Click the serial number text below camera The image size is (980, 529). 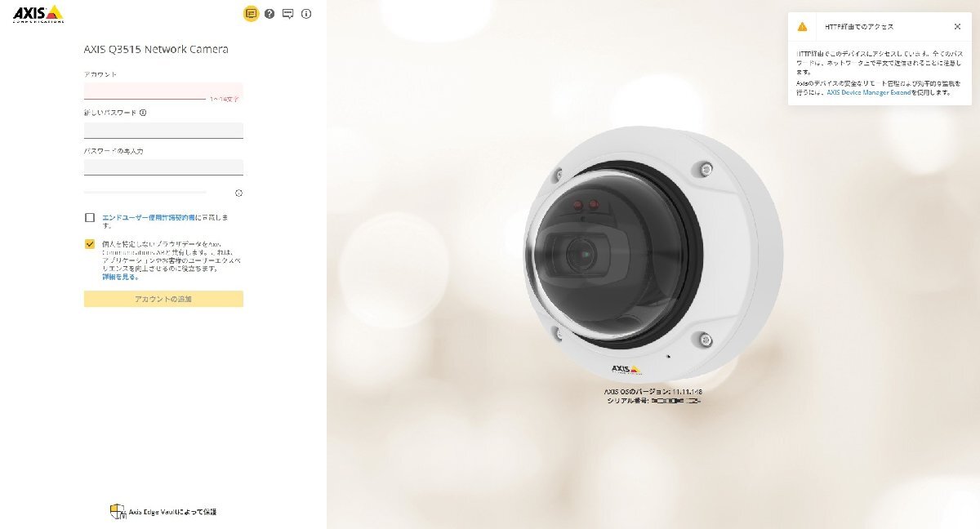click(x=653, y=401)
